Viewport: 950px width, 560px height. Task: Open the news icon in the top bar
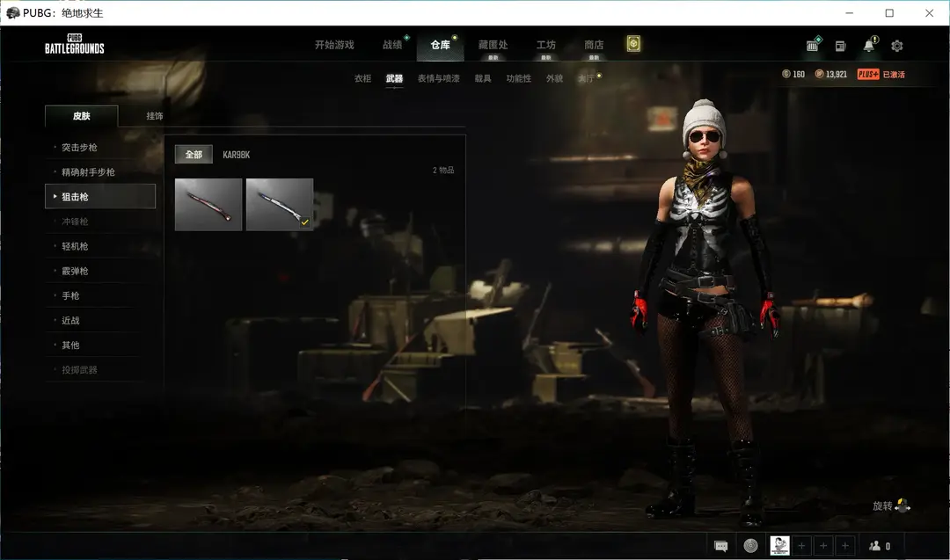coord(840,46)
